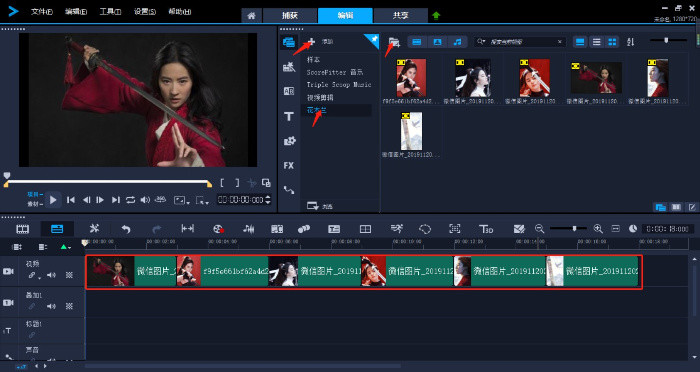The height and width of the screenshot is (372, 700).
Task: Mute the overlay track audio
Action: [51, 306]
